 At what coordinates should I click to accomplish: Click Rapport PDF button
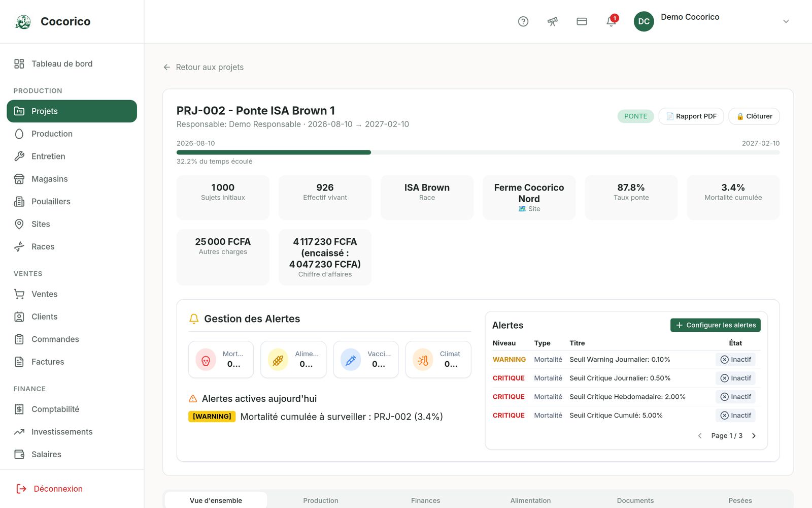point(691,116)
